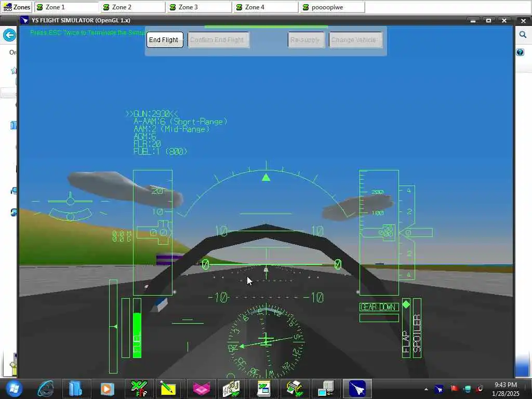Open the computer network taskbar icon
This screenshot has width=532, height=399.
pyautogui.click(x=326, y=389)
